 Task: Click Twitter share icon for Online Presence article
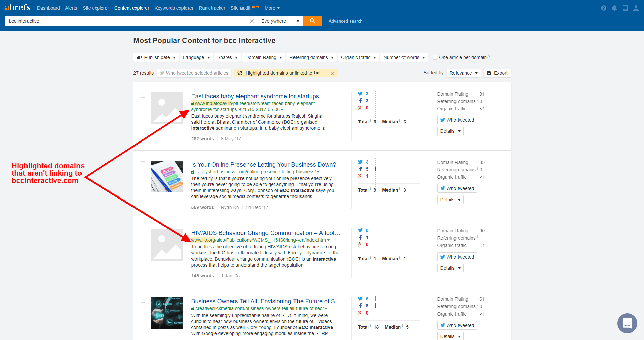pos(360,162)
